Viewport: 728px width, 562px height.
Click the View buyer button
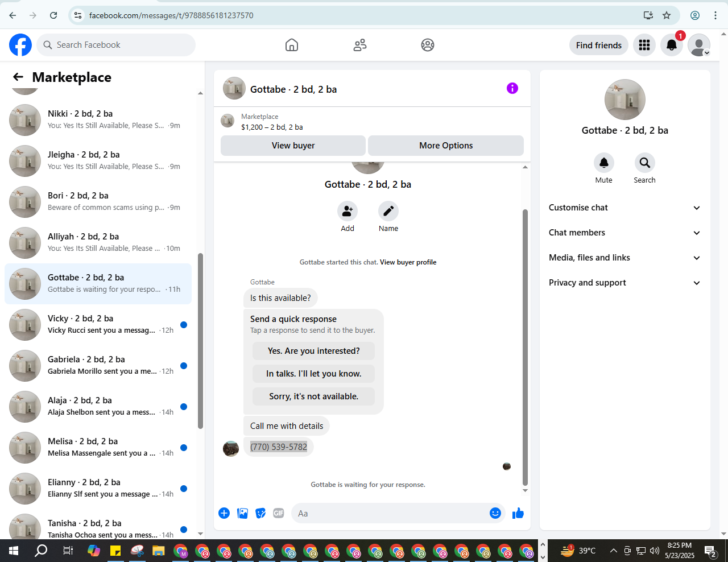293,146
